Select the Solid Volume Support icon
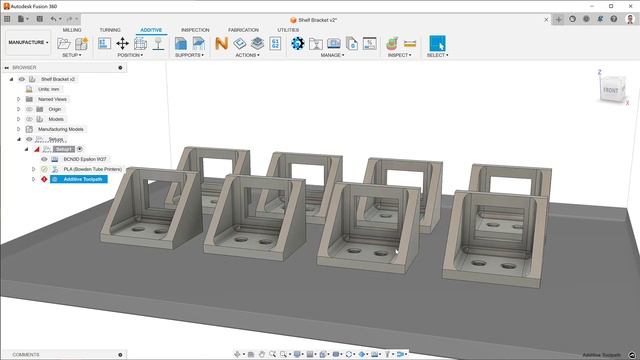The image size is (640, 360). [181, 43]
